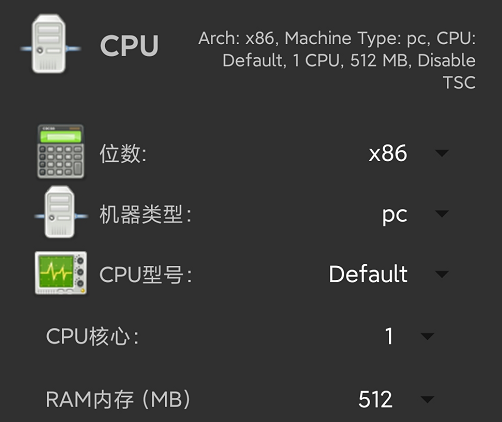
Task: Click the 位数: label
Action: click(x=123, y=154)
